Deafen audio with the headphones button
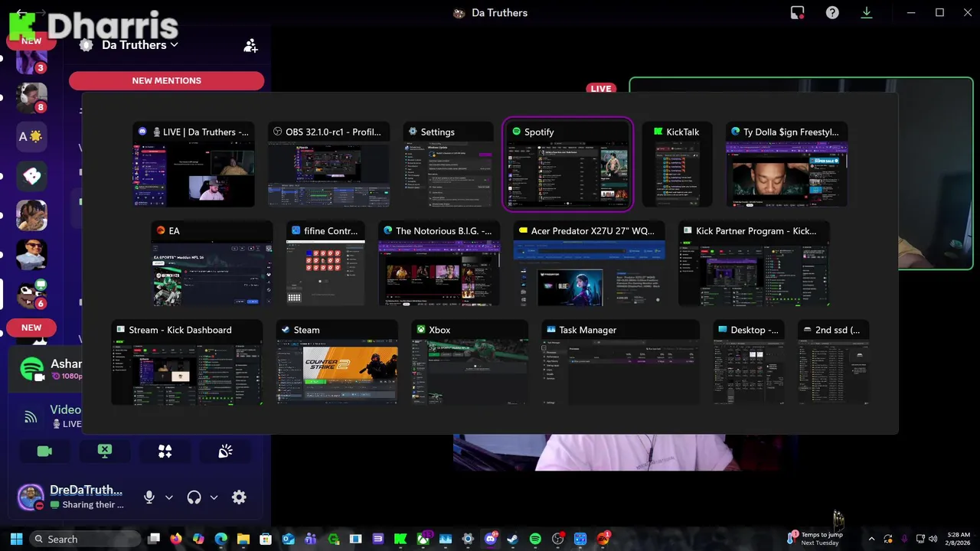 coord(194,497)
